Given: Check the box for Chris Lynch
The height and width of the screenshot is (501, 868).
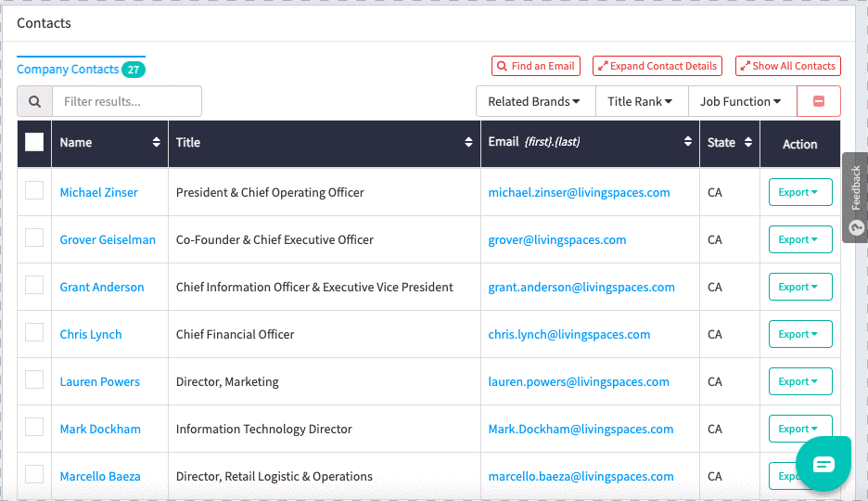Looking at the screenshot, I should click(x=34, y=333).
